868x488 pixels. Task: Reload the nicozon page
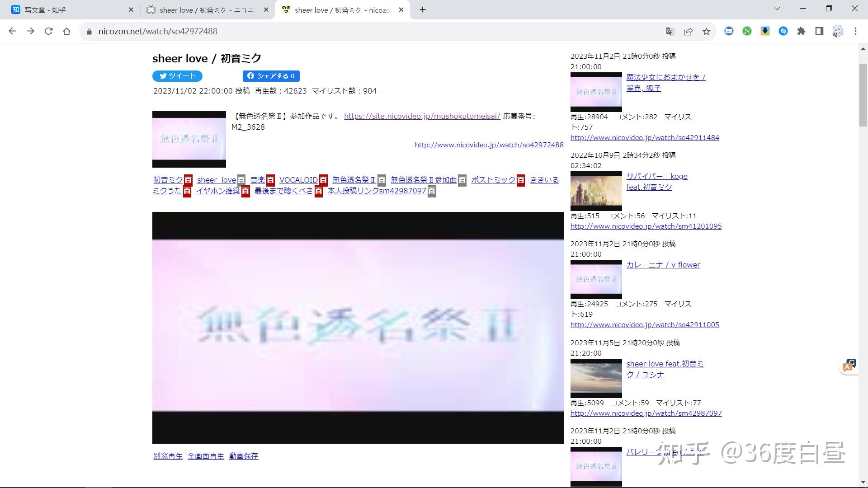(48, 31)
